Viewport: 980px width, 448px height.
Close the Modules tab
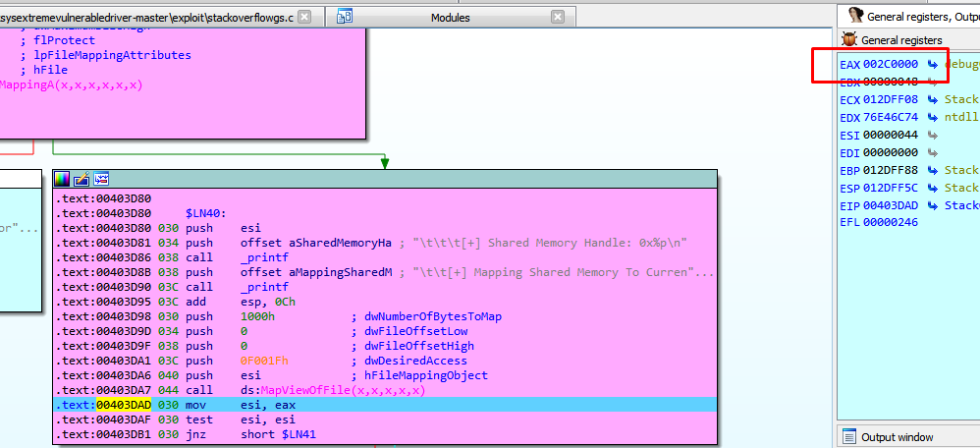[x=558, y=17]
